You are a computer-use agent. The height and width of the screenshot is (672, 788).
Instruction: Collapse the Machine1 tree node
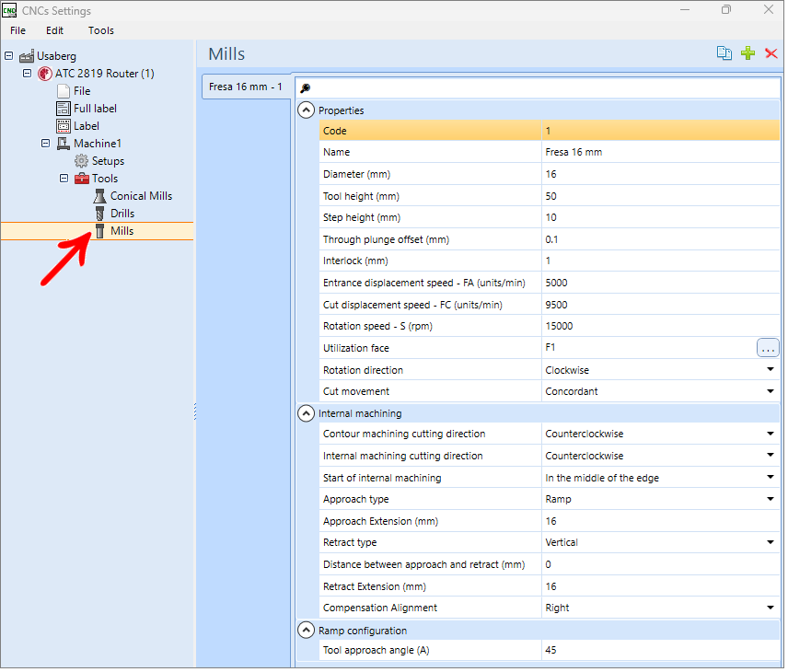tap(46, 144)
